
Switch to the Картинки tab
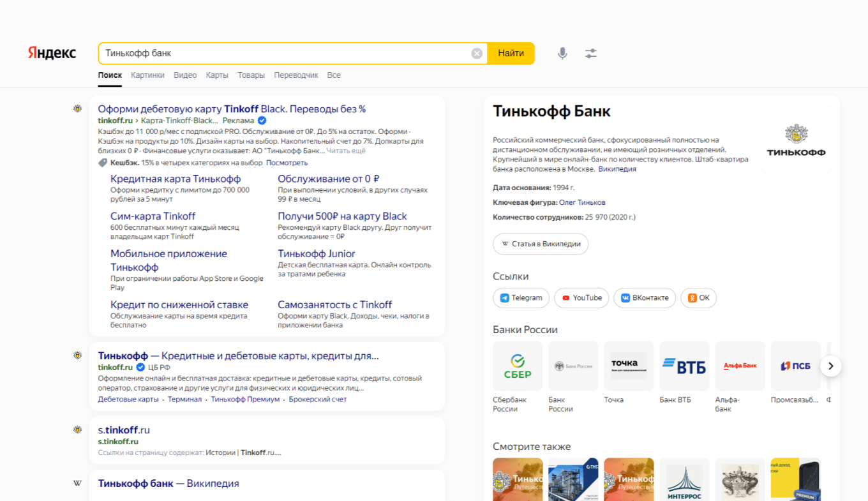[x=147, y=75]
